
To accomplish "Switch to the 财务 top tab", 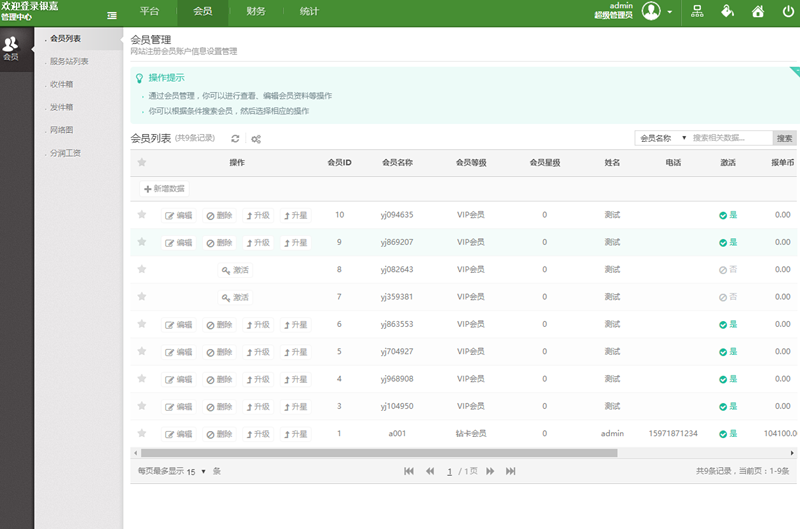I will [256, 12].
